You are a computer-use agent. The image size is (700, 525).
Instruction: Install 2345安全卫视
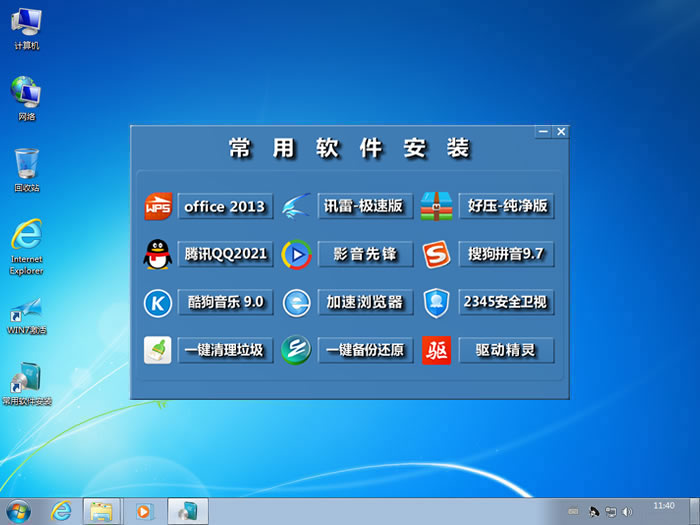pyautogui.click(x=507, y=302)
